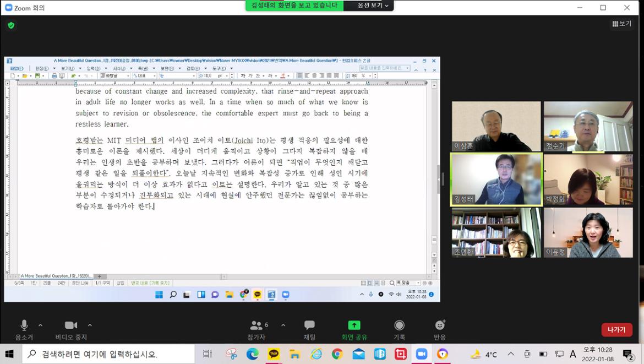
Task: Toggle Korean/English input mode indicator
Action: click(x=573, y=354)
